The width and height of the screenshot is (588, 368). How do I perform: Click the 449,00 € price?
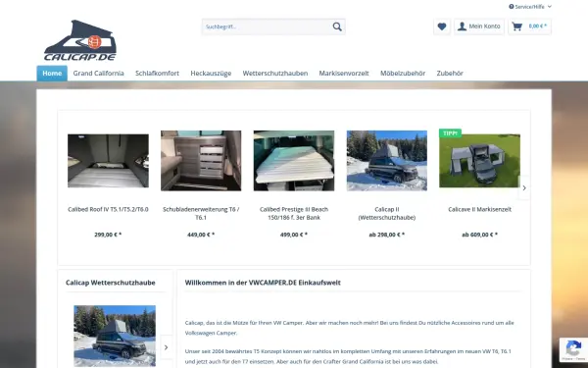coord(201,235)
